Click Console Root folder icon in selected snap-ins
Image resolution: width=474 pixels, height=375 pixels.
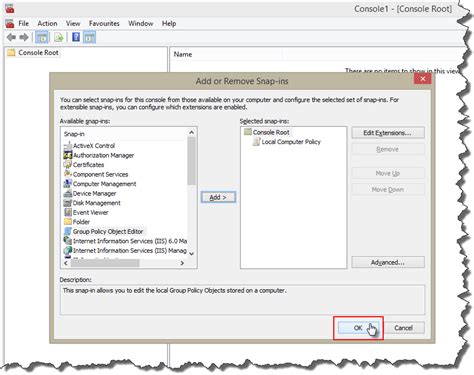pyautogui.click(x=248, y=132)
